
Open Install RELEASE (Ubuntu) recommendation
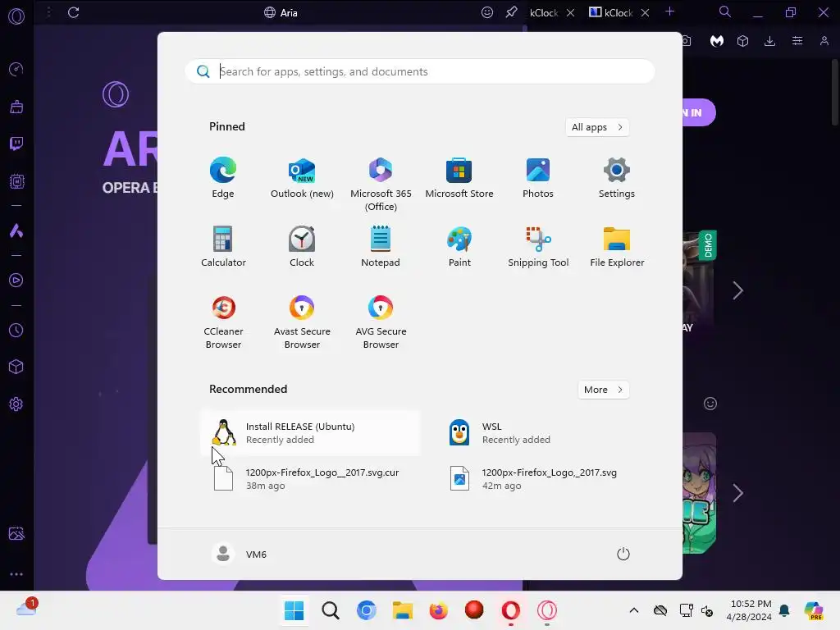click(x=311, y=433)
